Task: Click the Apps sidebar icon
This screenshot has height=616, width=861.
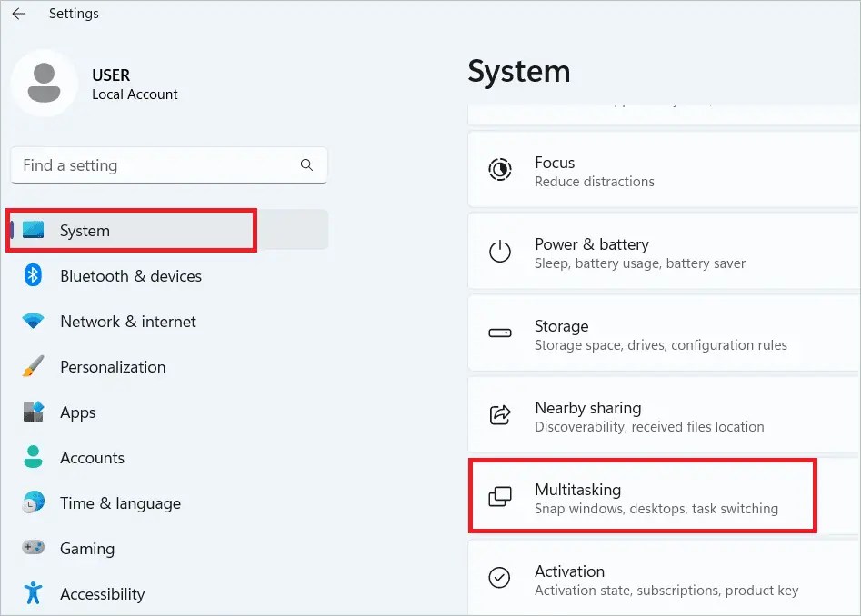Action: coord(33,412)
